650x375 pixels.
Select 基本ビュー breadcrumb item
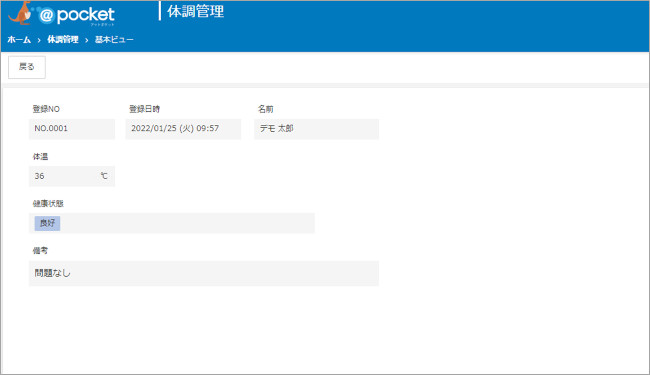114,40
